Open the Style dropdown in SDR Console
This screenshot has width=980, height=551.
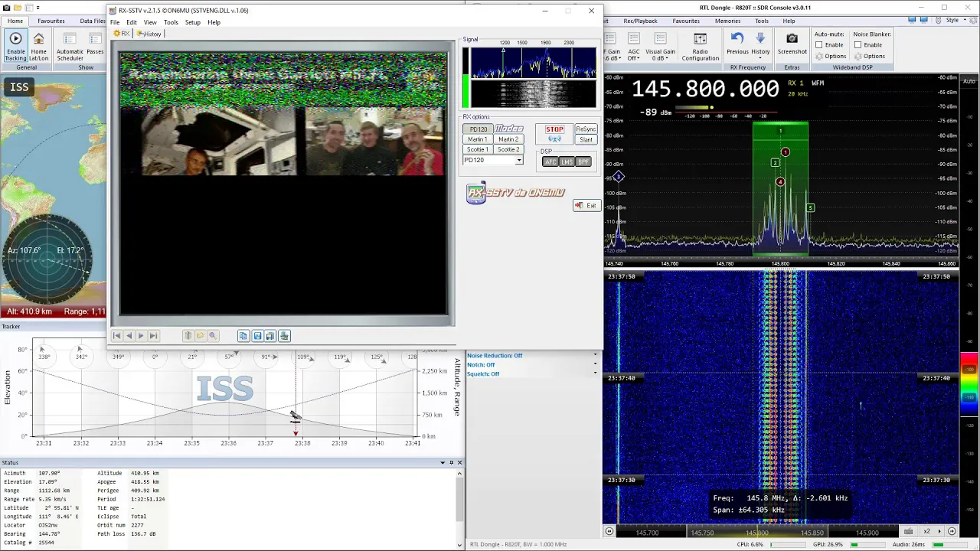pyautogui.click(x=955, y=21)
